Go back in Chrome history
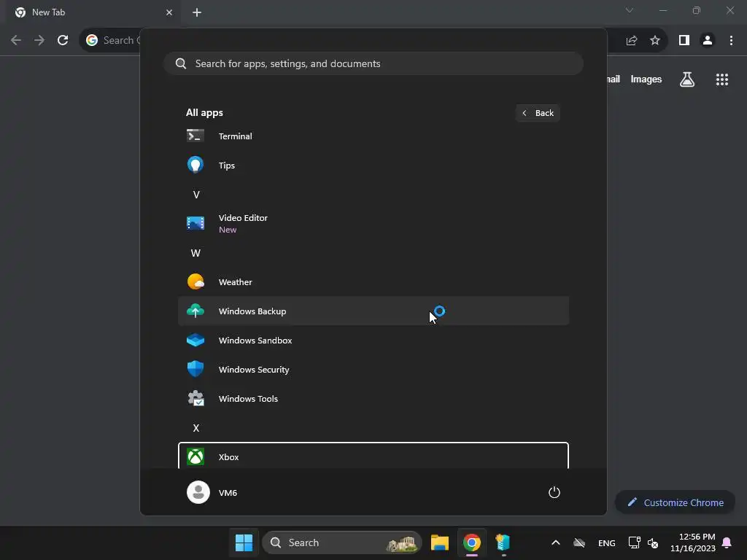Image resolution: width=747 pixels, height=560 pixels. [16, 40]
